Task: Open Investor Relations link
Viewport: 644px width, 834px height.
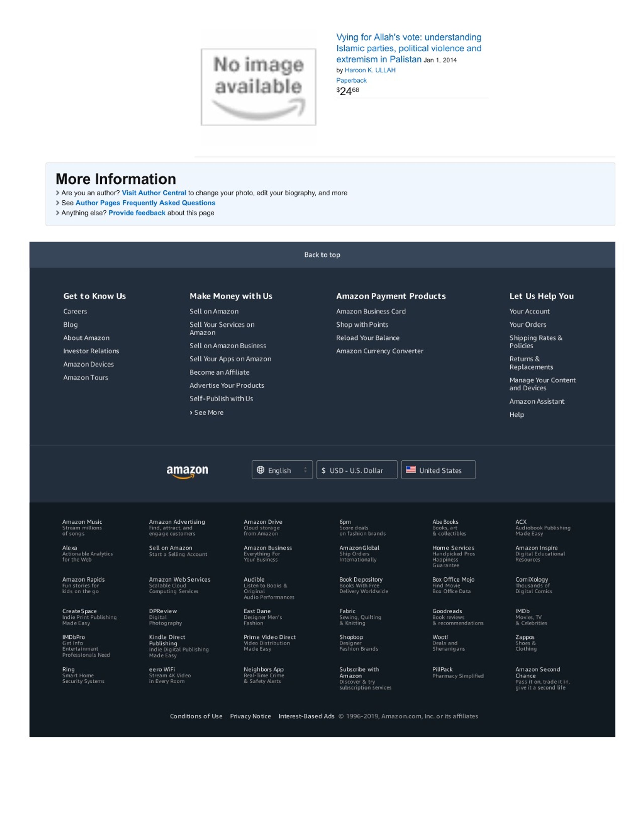Action: coord(91,351)
